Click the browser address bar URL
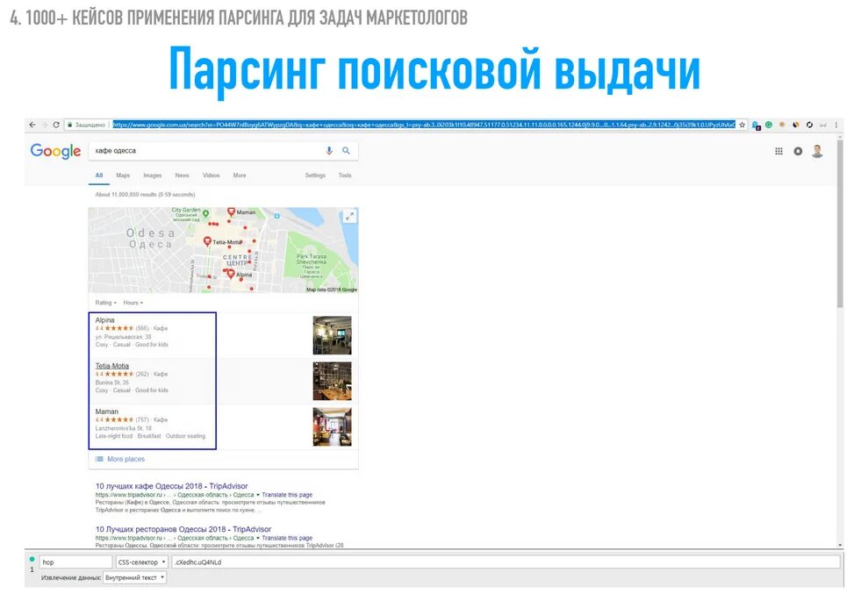Image resolution: width=868 pixels, height=594 pixels. coord(424,125)
